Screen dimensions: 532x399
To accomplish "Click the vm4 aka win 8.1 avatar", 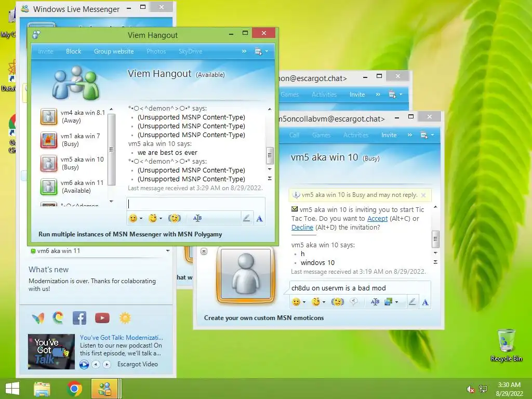I will click(49, 116).
